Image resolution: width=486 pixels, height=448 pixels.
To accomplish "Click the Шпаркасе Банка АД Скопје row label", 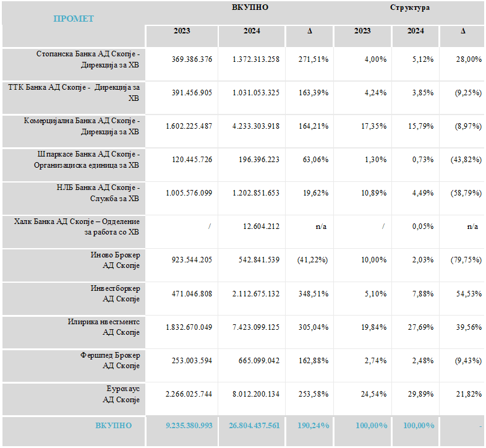I will pyautogui.click(x=87, y=159).
